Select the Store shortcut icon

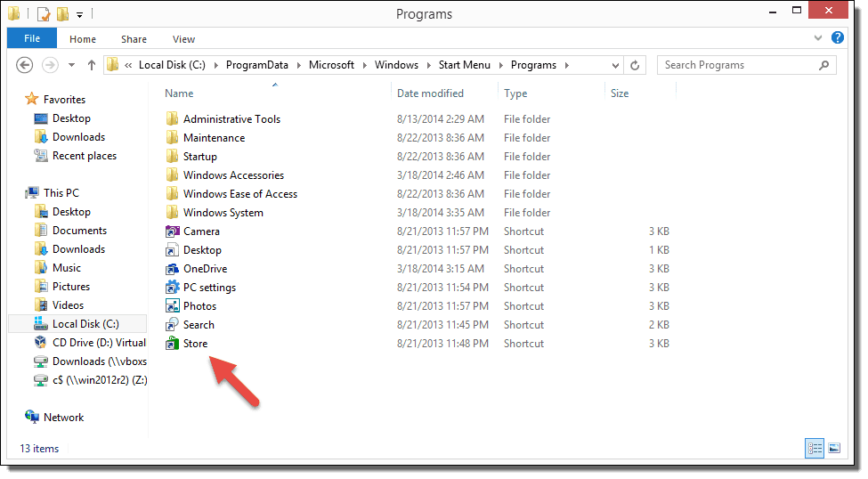(173, 344)
